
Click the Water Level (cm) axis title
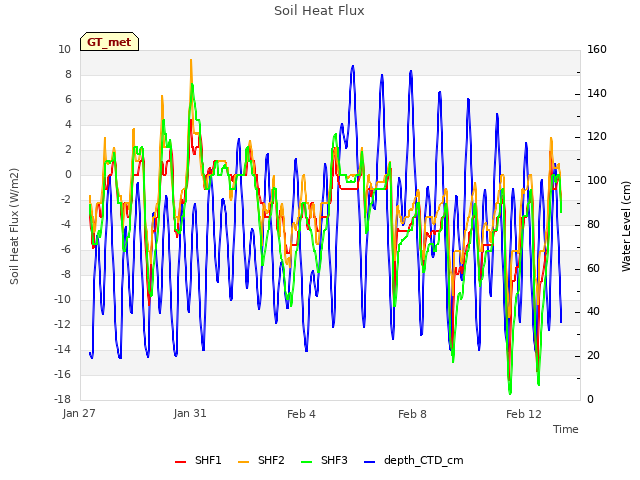[x=626, y=226]
